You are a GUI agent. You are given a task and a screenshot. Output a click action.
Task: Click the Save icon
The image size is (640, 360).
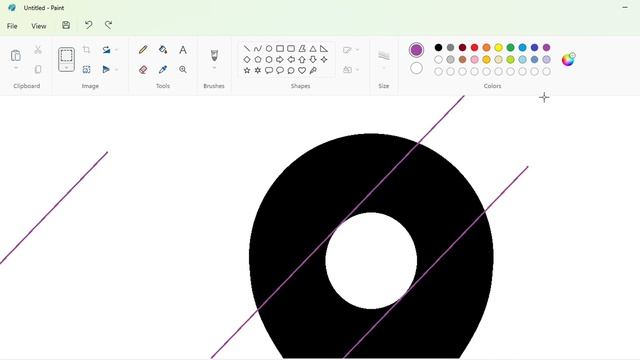66,25
